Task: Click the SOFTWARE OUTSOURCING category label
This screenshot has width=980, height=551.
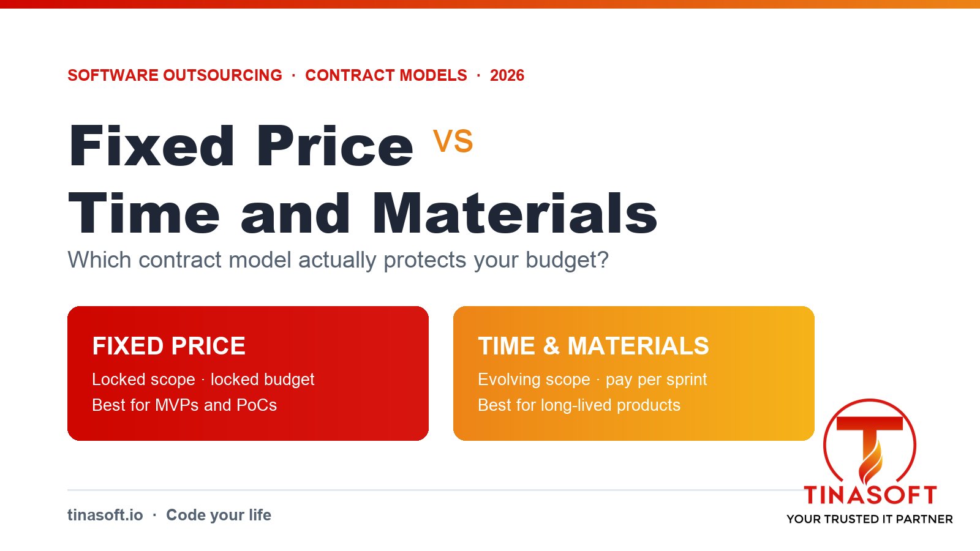Action: click(x=175, y=75)
